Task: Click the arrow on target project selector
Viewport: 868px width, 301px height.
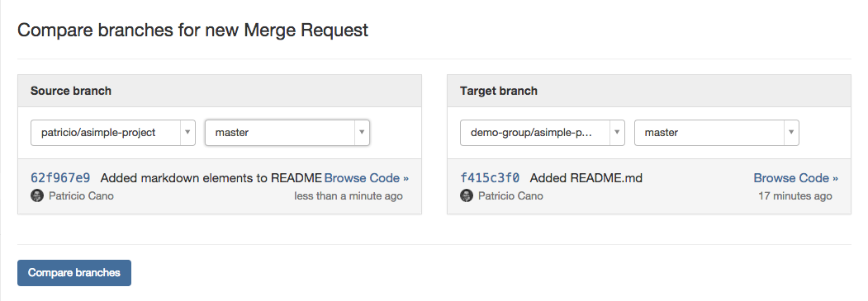Action: pyautogui.click(x=617, y=133)
